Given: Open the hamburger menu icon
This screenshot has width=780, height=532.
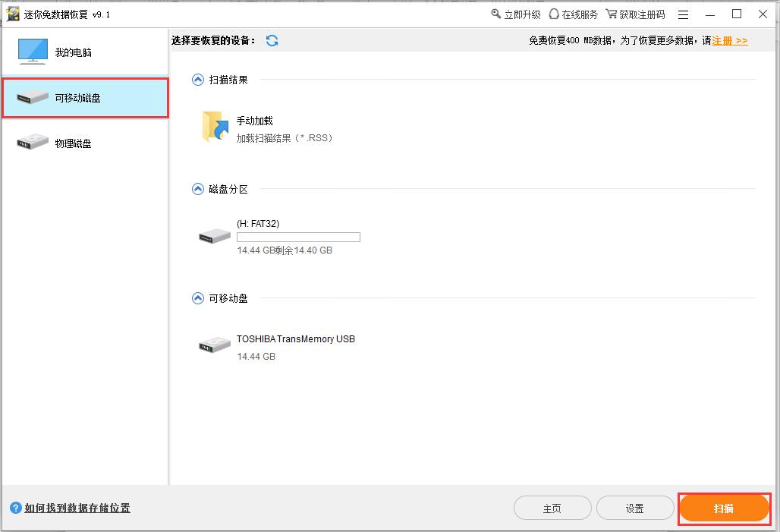Looking at the screenshot, I should pos(684,14).
